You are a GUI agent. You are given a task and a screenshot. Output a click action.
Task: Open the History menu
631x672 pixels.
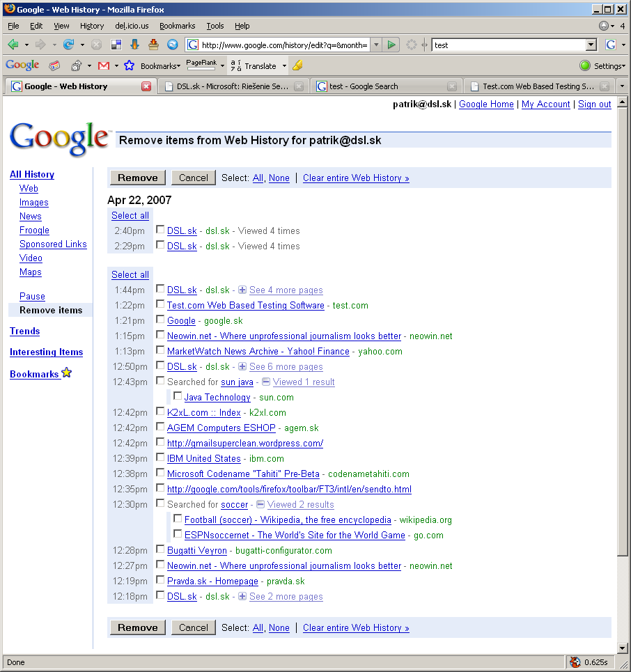pos(92,26)
